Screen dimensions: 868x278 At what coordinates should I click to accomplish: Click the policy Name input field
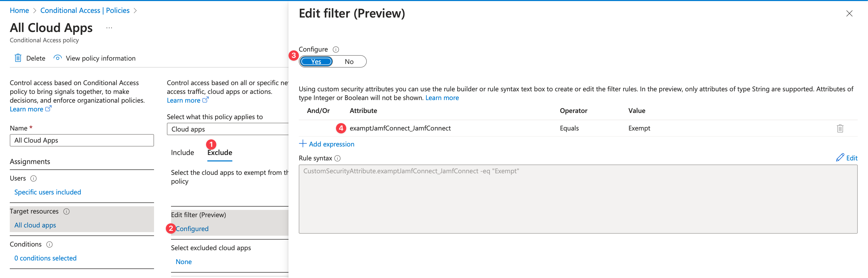click(x=82, y=140)
